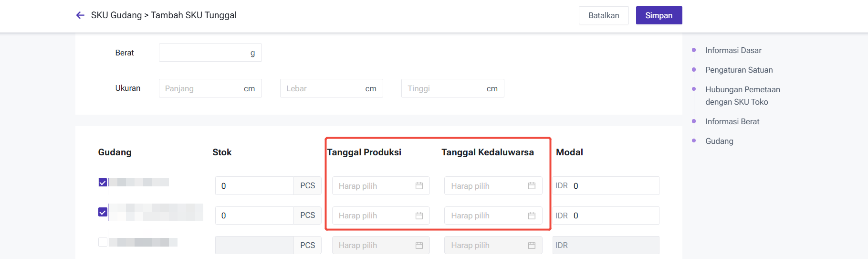Click calendar icon in second Tanggal Kedaluwarsa field
The height and width of the screenshot is (259, 868).
click(532, 216)
